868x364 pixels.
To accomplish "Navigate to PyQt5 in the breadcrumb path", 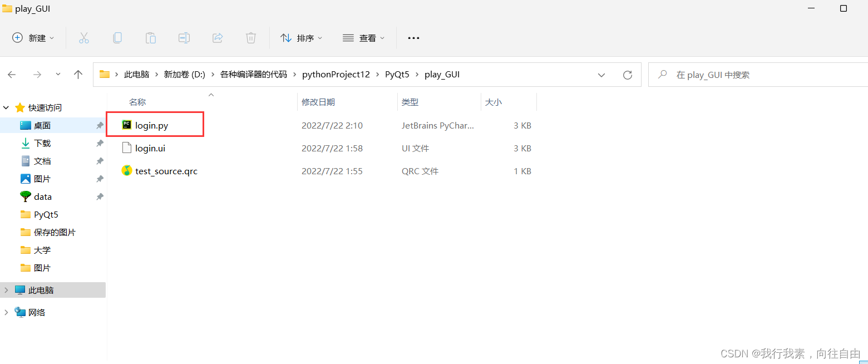I will tap(397, 74).
